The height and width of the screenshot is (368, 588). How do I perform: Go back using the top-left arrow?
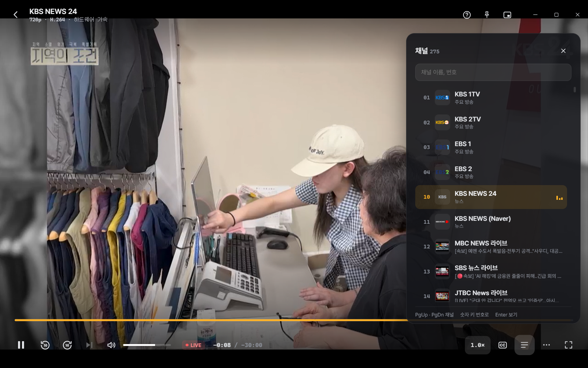(x=15, y=15)
